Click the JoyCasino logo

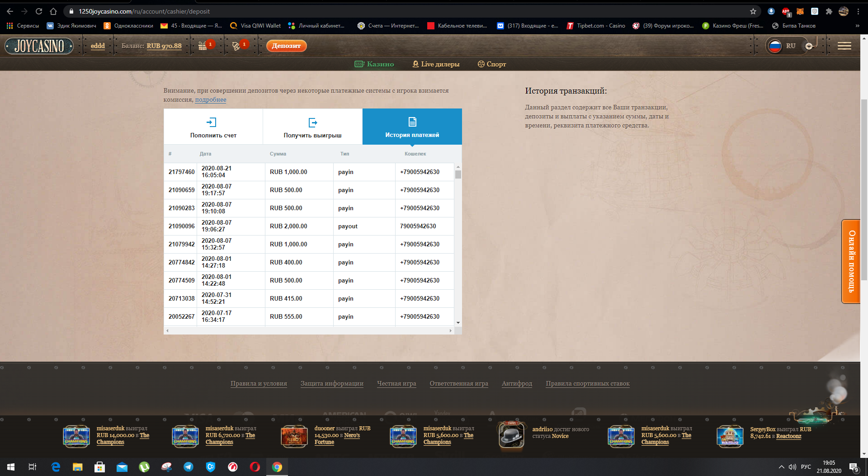(x=39, y=46)
